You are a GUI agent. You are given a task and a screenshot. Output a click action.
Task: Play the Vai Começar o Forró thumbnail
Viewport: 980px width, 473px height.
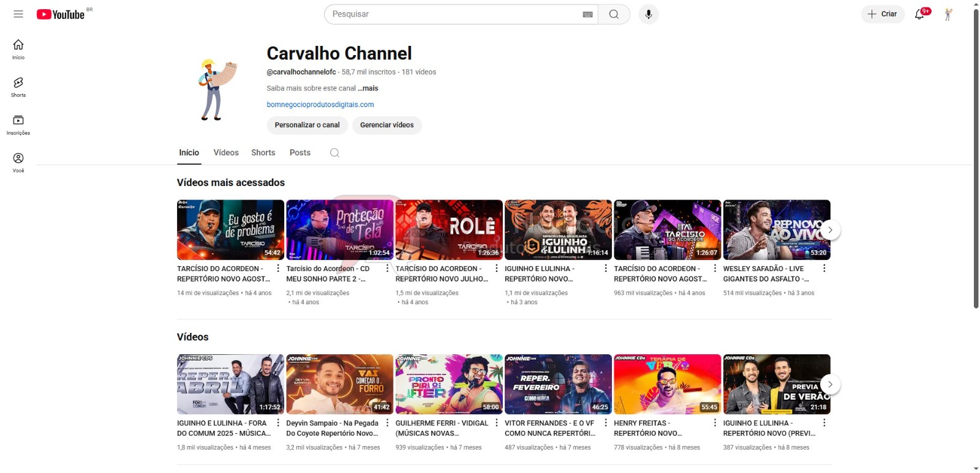[340, 384]
